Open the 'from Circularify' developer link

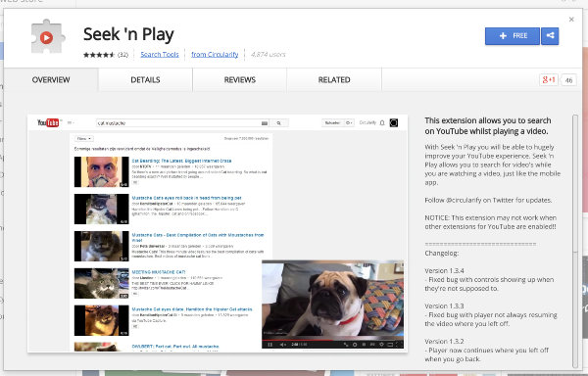[215, 54]
